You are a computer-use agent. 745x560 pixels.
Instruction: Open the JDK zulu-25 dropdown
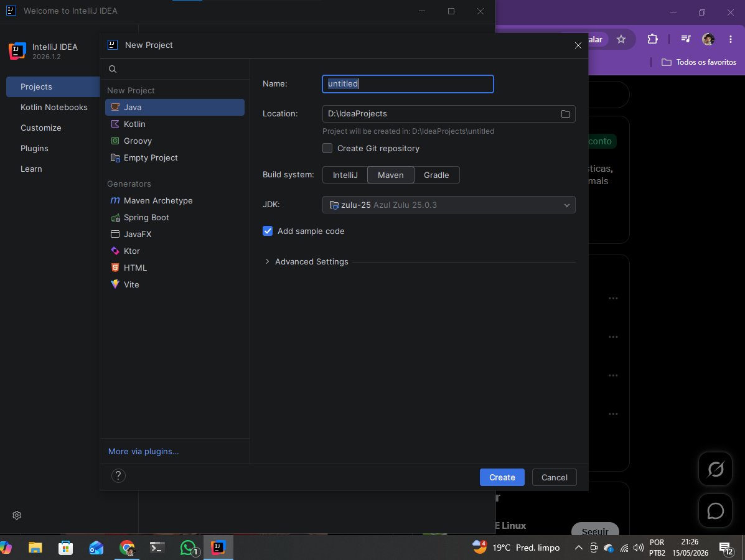(x=449, y=205)
